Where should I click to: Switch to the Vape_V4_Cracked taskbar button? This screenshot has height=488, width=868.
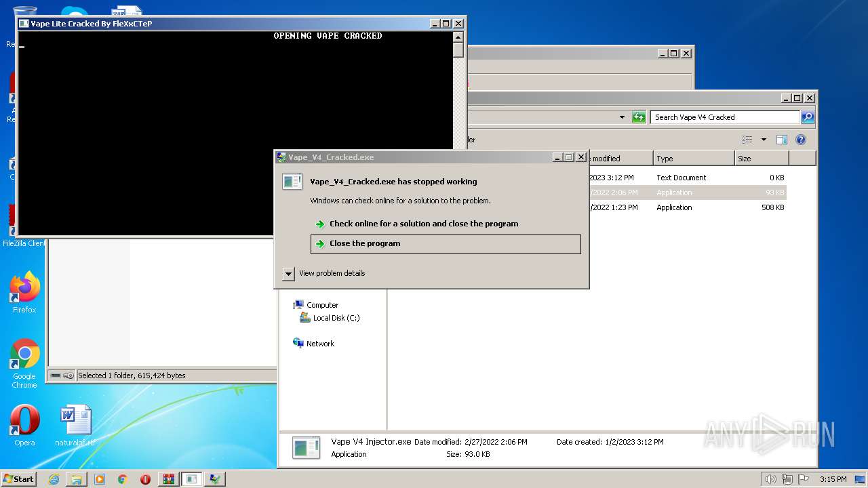pos(215,479)
